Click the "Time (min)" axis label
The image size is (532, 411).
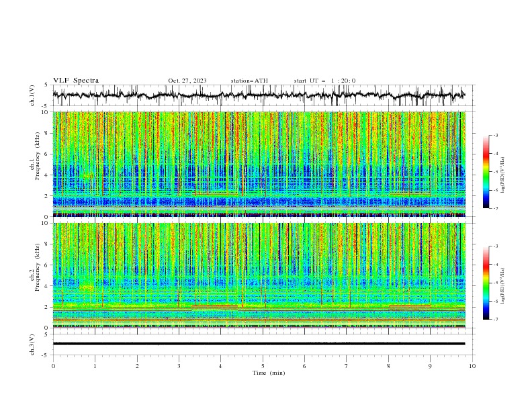click(x=269, y=373)
